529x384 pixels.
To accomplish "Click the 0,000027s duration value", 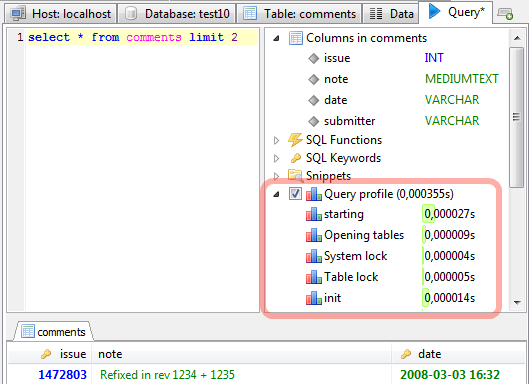I will (449, 214).
